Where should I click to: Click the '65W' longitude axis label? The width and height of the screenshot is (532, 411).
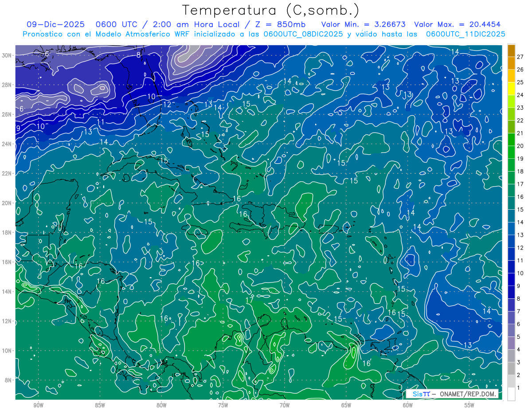pos(346,405)
